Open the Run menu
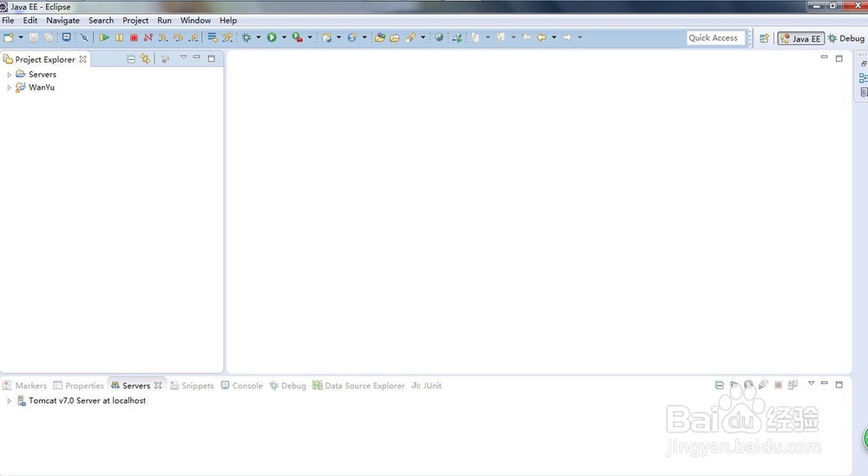Screen dimensions: 868x476 coord(164,21)
